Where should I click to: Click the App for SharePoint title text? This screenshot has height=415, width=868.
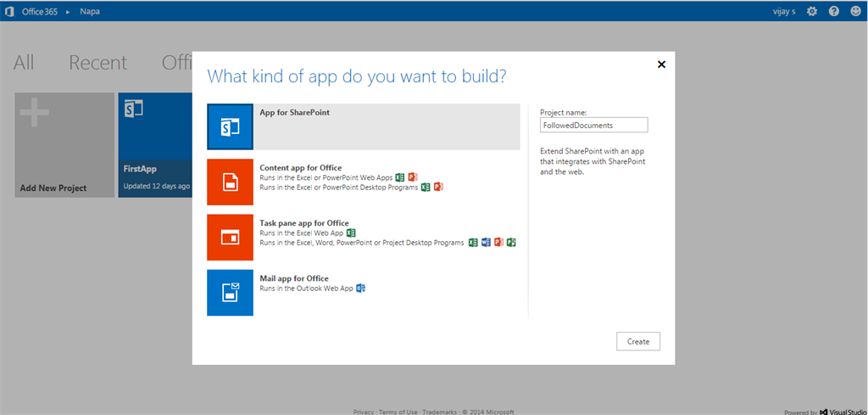pyautogui.click(x=294, y=112)
